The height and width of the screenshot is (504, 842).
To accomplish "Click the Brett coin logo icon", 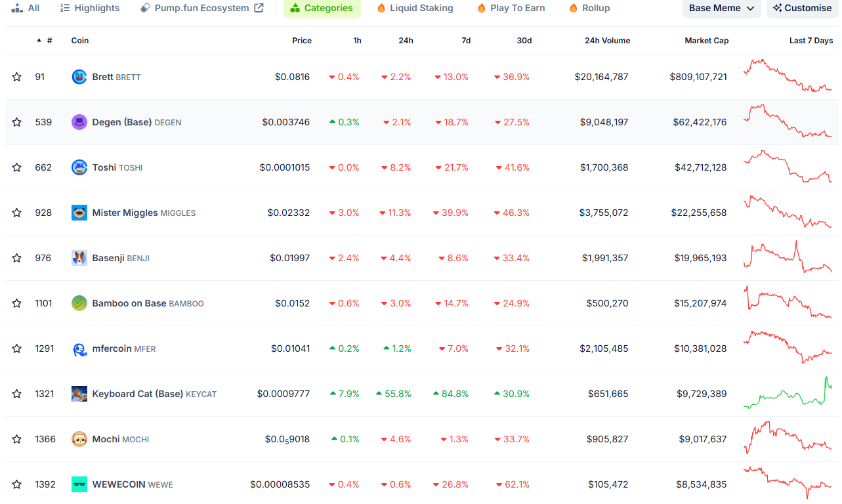I will point(79,77).
